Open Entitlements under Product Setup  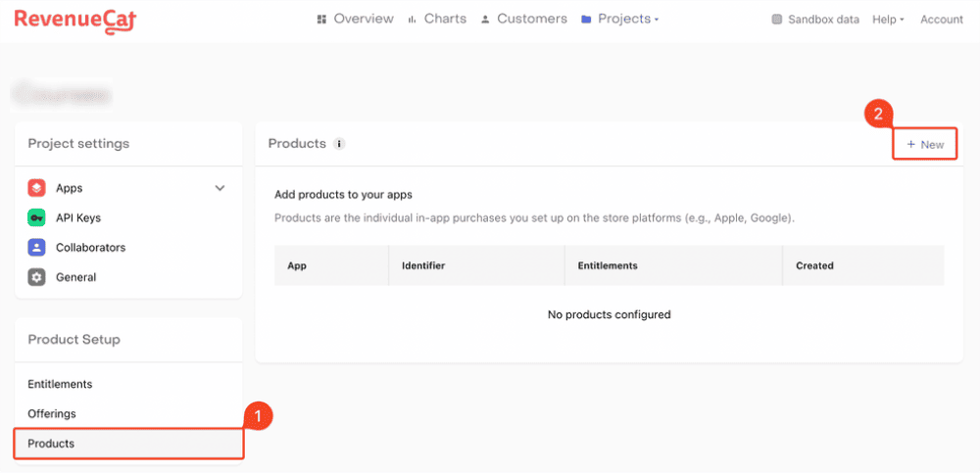(x=60, y=384)
